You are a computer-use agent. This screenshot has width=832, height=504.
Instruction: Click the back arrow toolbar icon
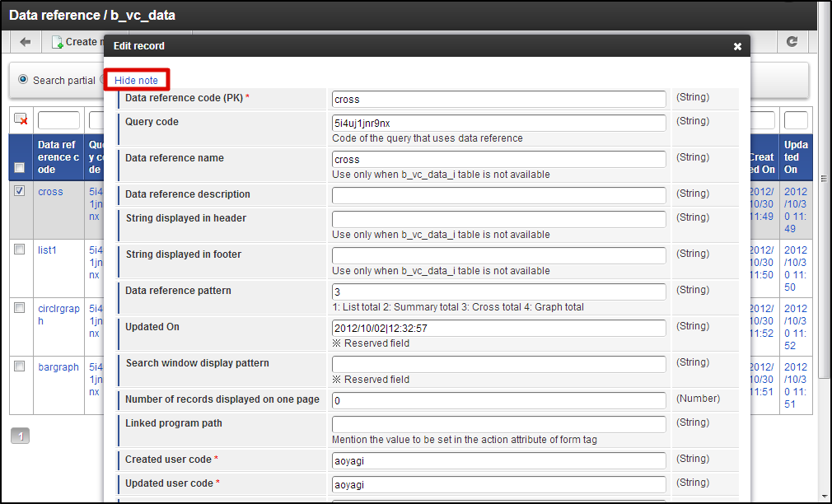coord(26,42)
